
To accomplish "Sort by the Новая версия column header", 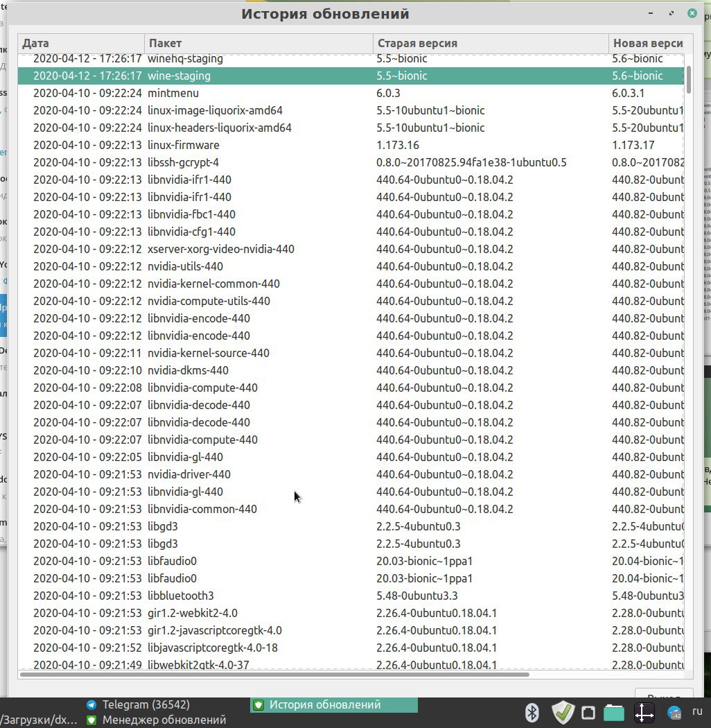I will [648, 43].
